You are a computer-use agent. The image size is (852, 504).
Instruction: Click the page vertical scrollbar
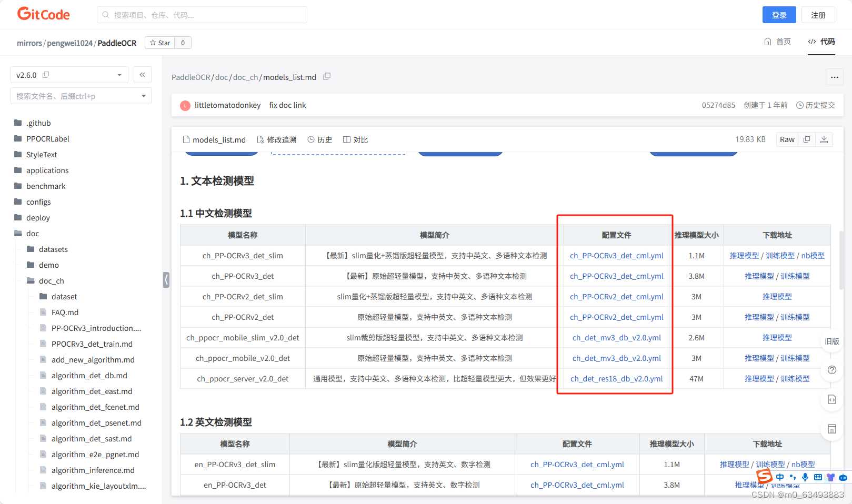[841, 260]
